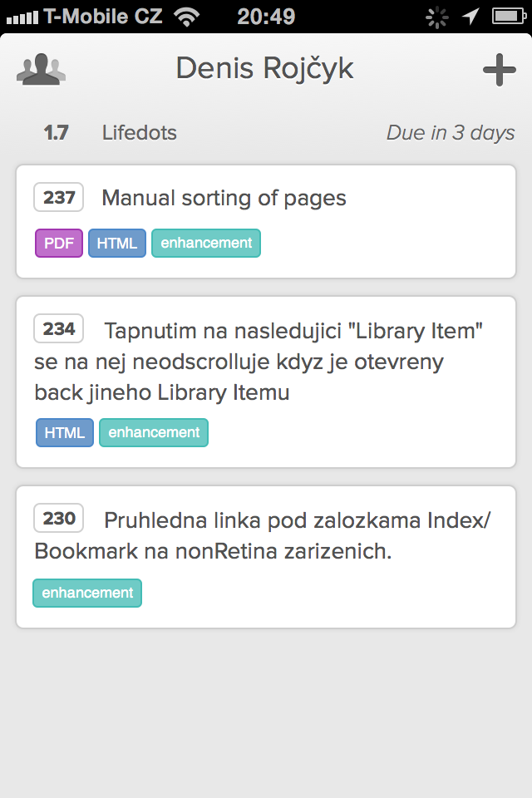
Task: Tap the Denis Rojčyk header title
Action: [264, 69]
